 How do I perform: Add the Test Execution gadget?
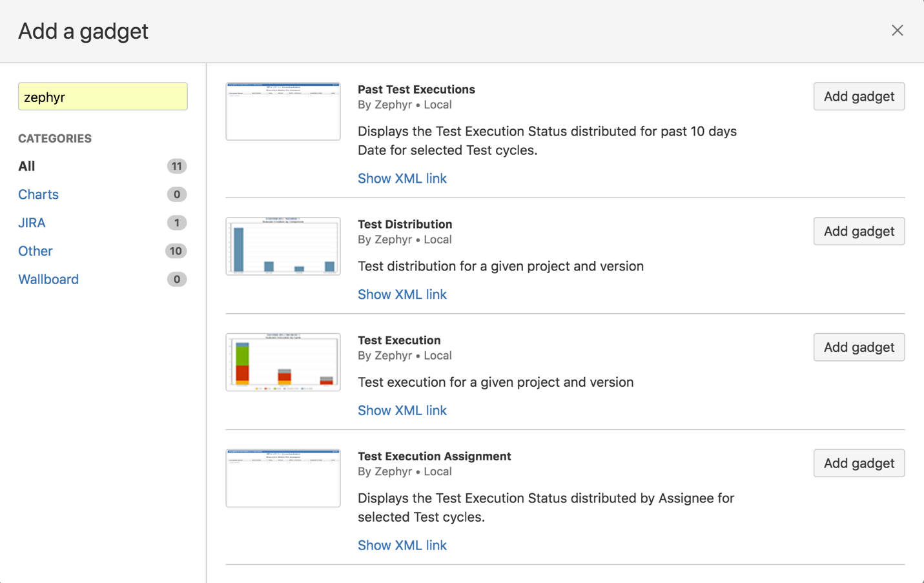coord(858,347)
